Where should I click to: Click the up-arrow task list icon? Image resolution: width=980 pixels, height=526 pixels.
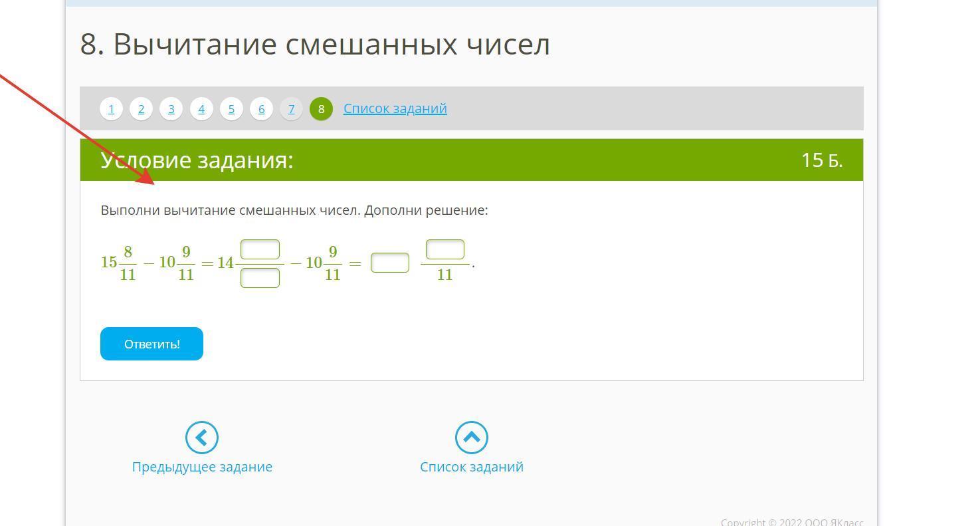click(471, 438)
